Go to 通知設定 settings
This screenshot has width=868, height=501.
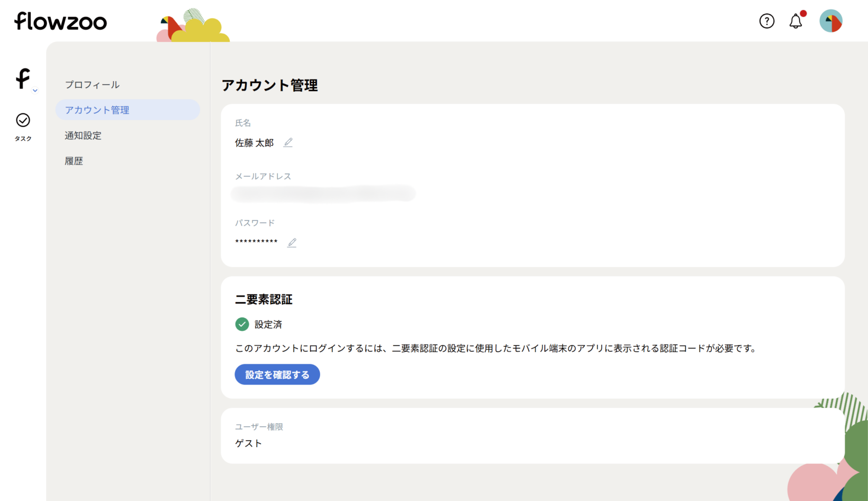pyautogui.click(x=83, y=136)
